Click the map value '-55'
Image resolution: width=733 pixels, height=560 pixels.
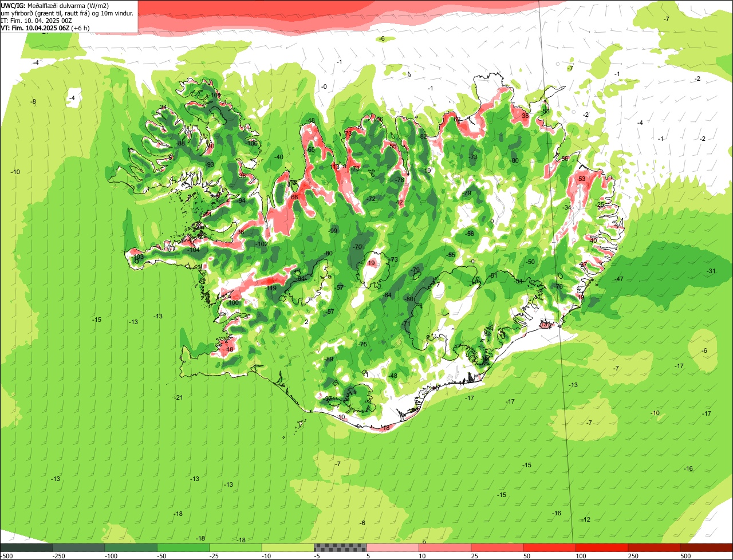tap(451, 255)
